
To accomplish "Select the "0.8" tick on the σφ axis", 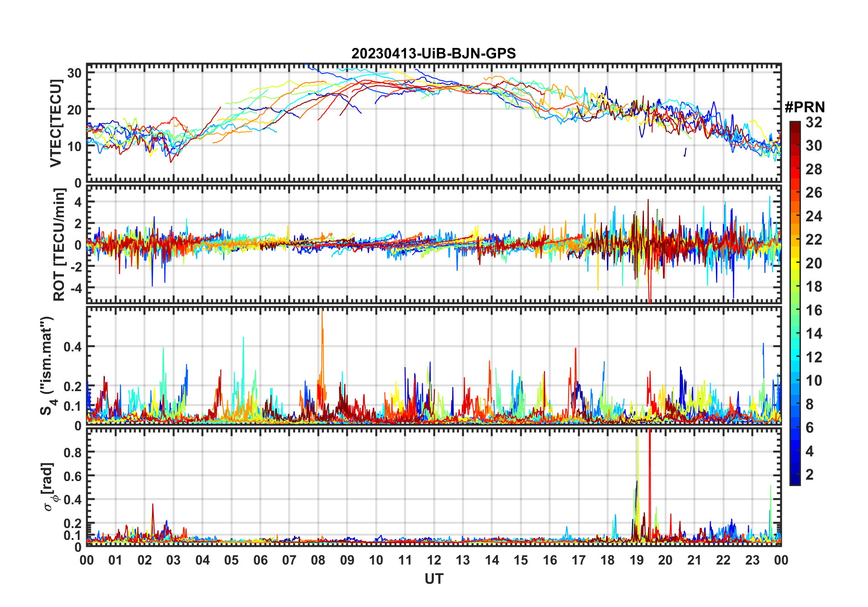I will pyautogui.click(x=73, y=452).
